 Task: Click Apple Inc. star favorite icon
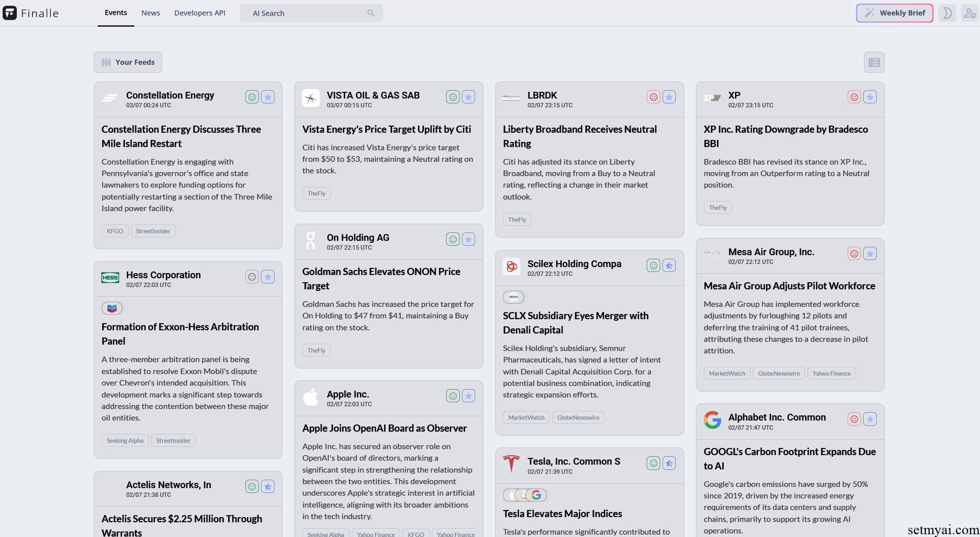click(x=468, y=396)
